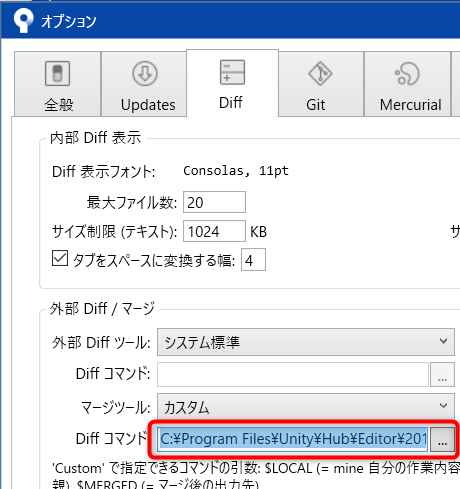Browse for merge tool command with ... button
This screenshot has height=489, width=460.
click(x=442, y=439)
